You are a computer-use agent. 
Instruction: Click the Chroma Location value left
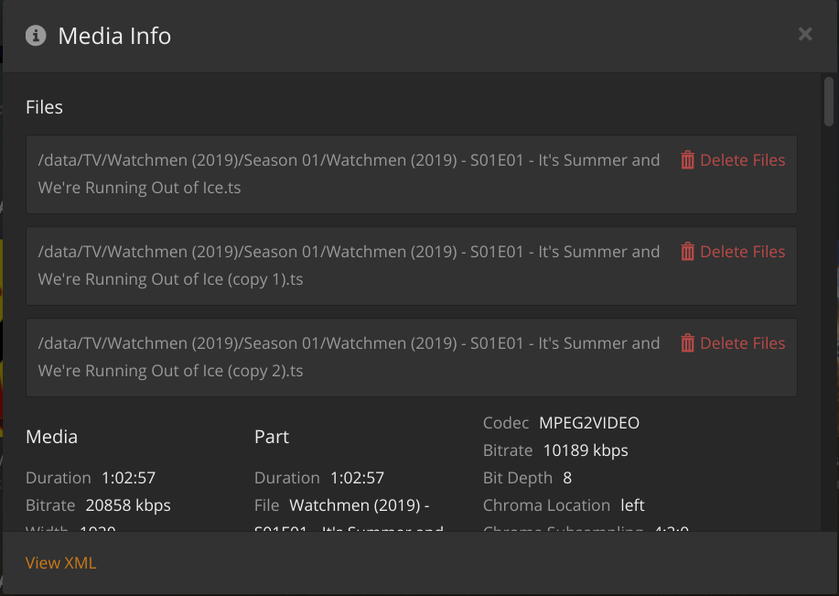pyautogui.click(x=632, y=505)
